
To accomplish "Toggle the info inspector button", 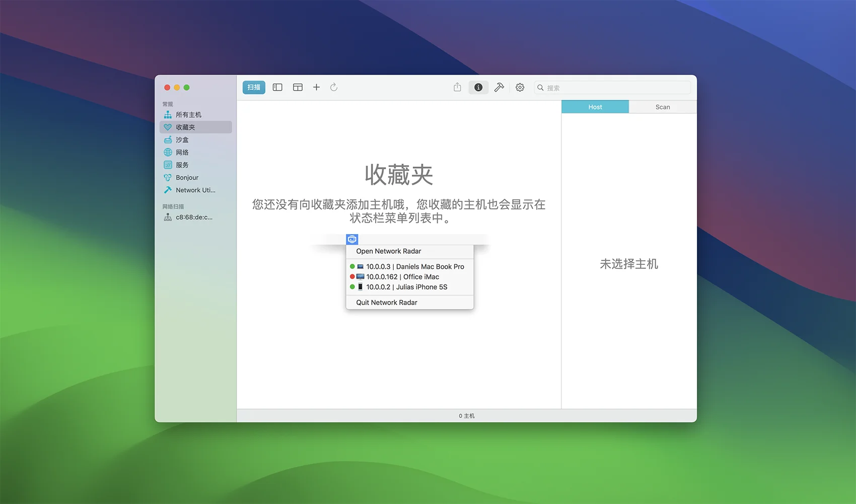I will pos(478,87).
